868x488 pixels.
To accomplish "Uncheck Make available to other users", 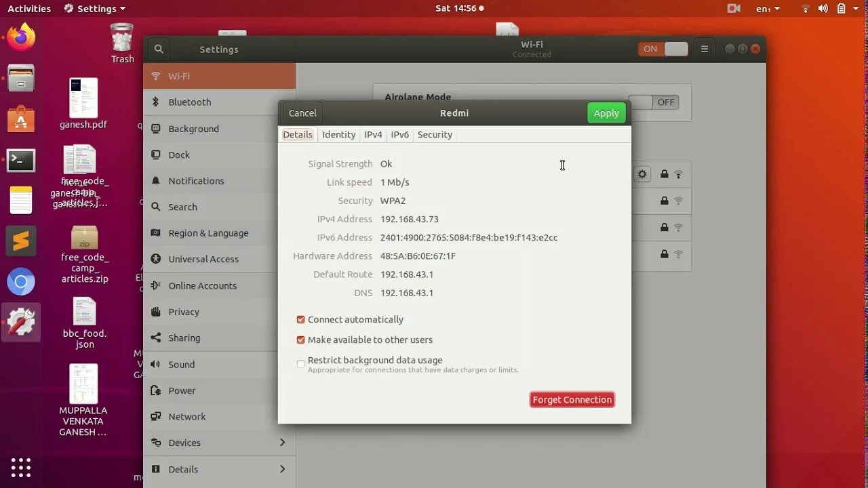I will click(x=300, y=340).
